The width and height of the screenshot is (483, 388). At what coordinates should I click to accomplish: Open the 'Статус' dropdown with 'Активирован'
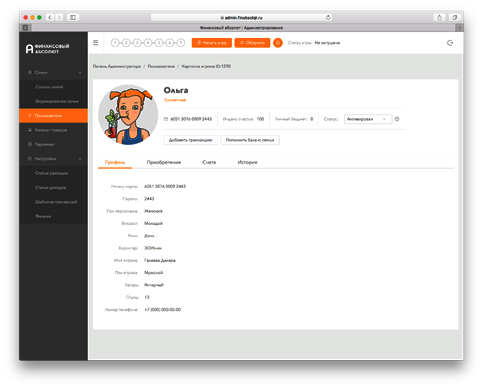[x=368, y=119]
